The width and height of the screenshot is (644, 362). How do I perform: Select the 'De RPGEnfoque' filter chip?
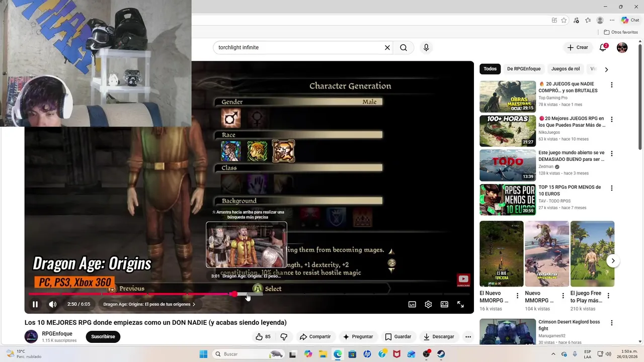click(524, 69)
